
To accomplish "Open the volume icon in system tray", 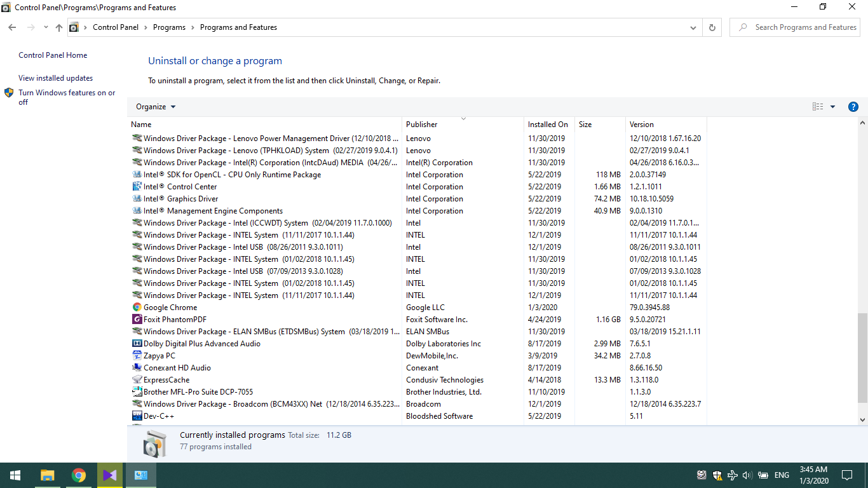I will [x=747, y=475].
